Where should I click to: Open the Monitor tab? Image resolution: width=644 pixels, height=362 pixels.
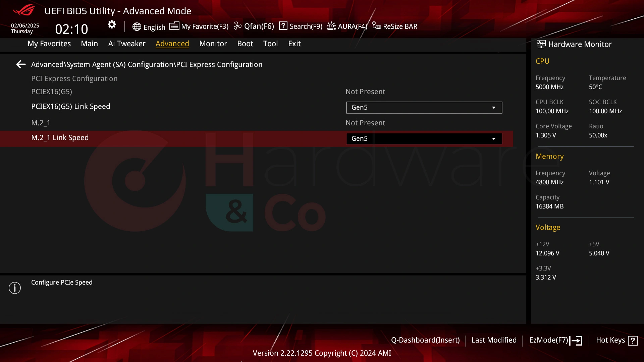tap(213, 44)
